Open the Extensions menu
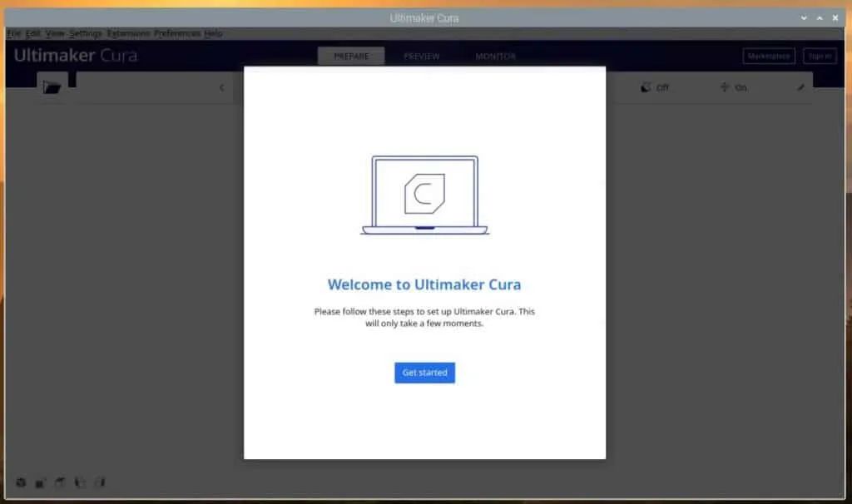Image resolution: width=852 pixels, height=504 pixels. pos(128,33)
